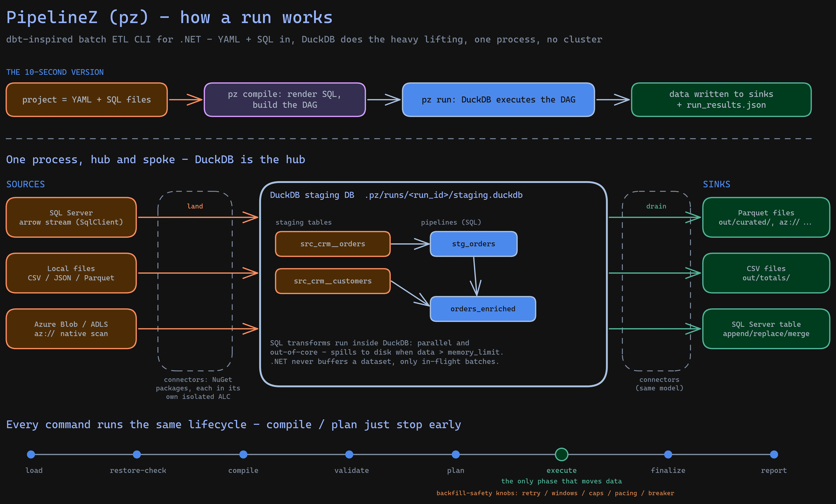This screenshot has width=836, height=504.
Task: Select the 'backfill-safety knobs' line
Action: [x=555, y=493]
